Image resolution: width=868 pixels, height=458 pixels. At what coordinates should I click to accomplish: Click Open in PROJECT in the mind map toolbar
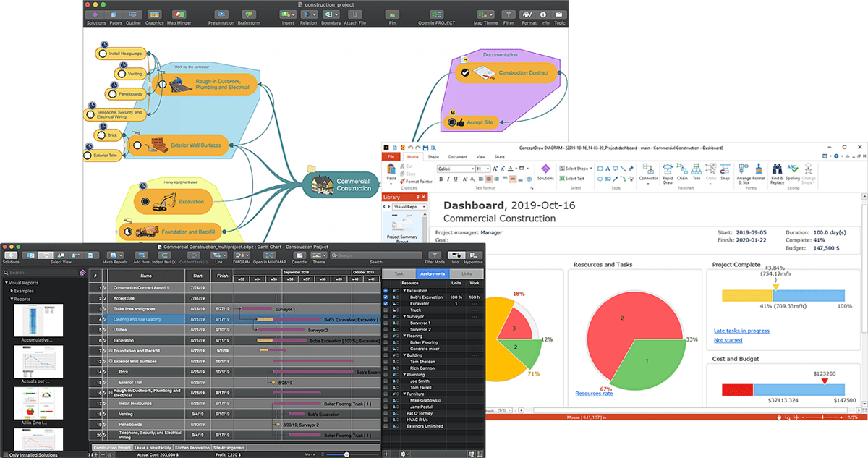click(436, 17)
